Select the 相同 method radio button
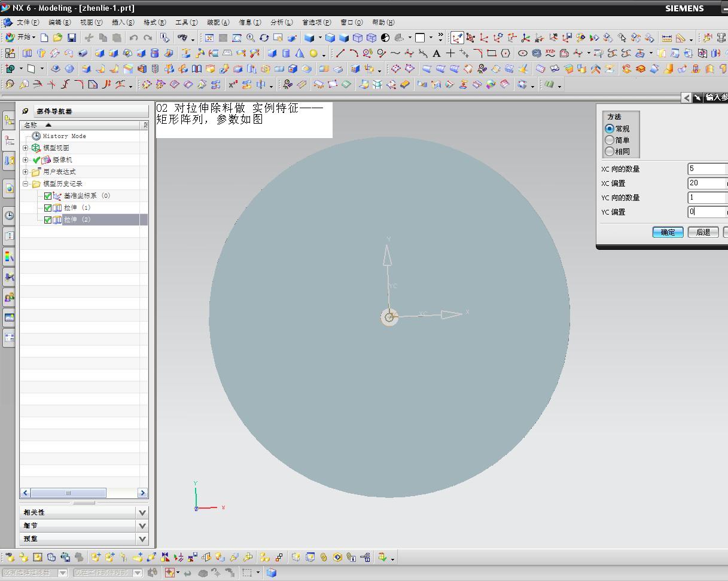The height and width of the screenshot is (581, 728). (x=610, y=151)
